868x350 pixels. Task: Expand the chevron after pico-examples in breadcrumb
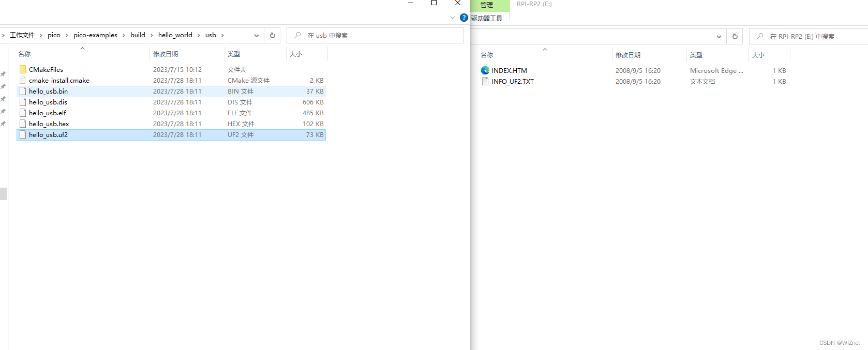124,35
